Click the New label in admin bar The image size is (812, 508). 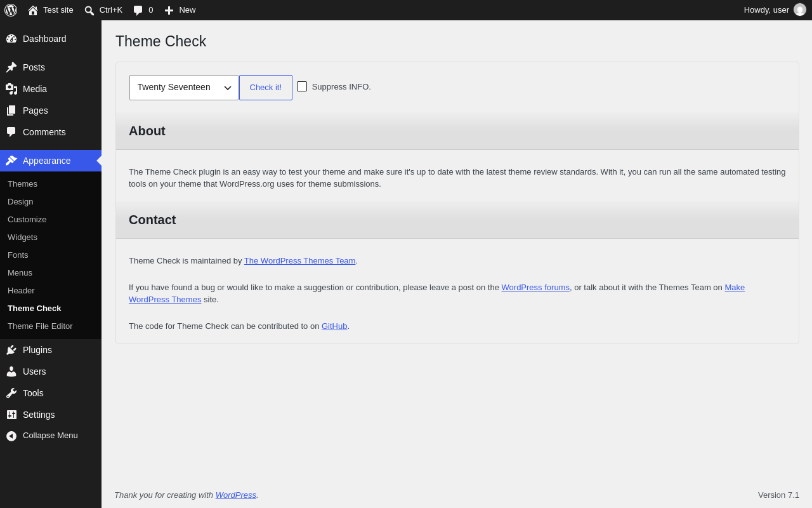tap(187, 10)
